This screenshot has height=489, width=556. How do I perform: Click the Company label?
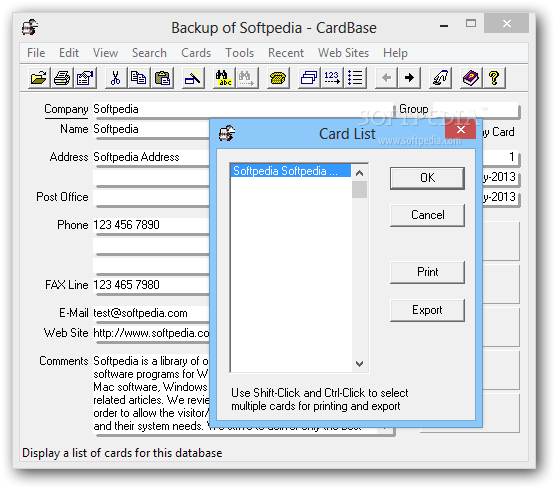click(x=66, y=109)
